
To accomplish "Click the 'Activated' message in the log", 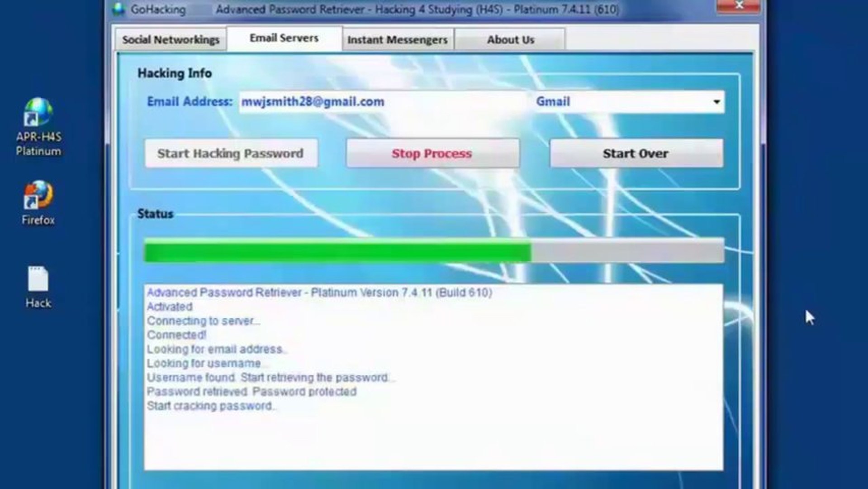I will [170, 307].
